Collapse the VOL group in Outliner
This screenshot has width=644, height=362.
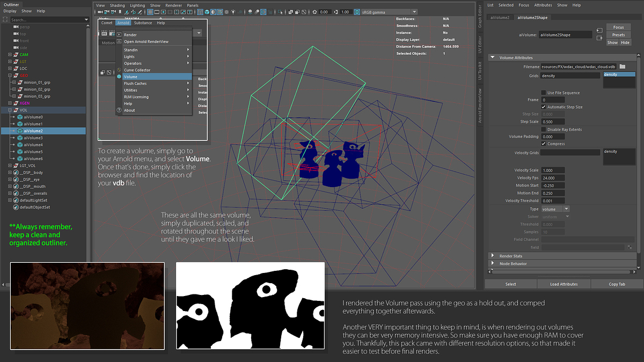10,110
